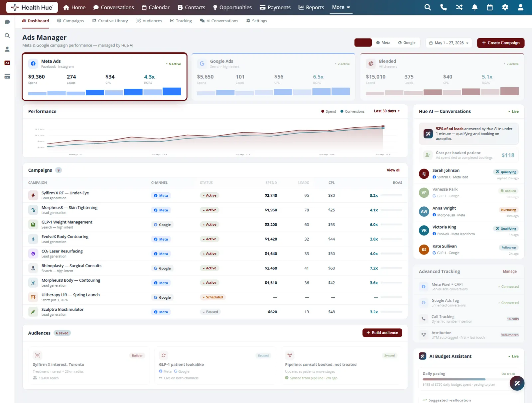532x403 pixels.
Task: Open the search icon in top bar
Action: [428, 7]
